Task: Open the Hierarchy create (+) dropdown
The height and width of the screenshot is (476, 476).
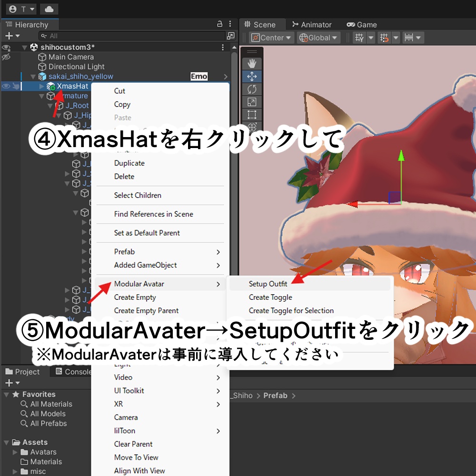Action: coord(12,36)
